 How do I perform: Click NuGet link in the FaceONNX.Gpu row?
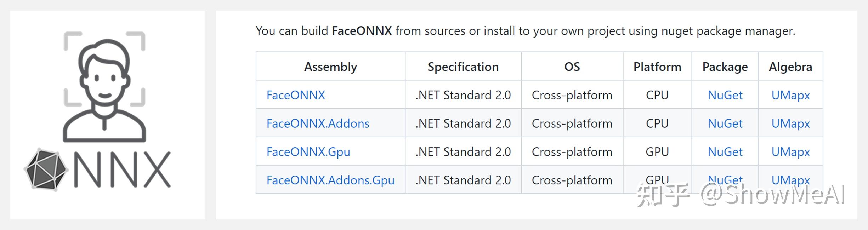pyautogui.click(x=725, y=152)
